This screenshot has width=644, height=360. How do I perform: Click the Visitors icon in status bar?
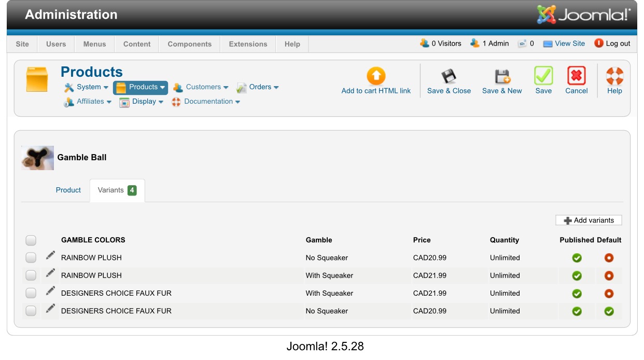pos(424,43)
